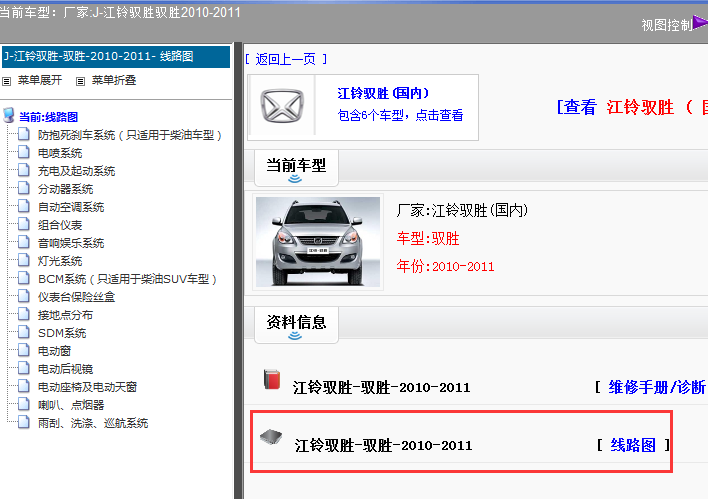Click the 视图控制 purple arrow icon

(700, 23)
